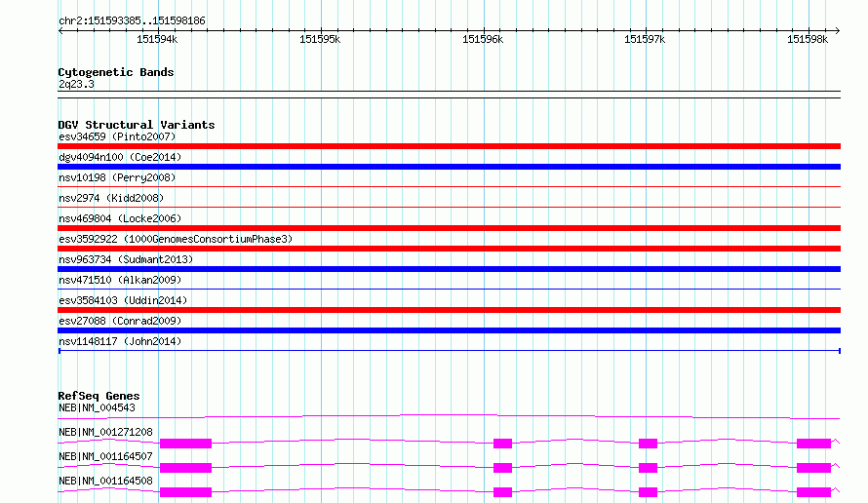Select NM_001164508 exon near 151596k

click(x=502, y=492)
